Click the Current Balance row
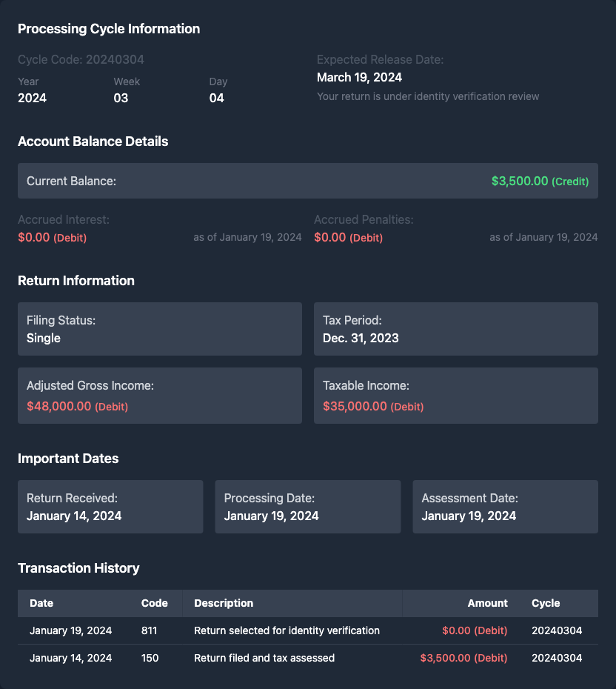This screenshot has height=689, width=616. pos(307,181)
